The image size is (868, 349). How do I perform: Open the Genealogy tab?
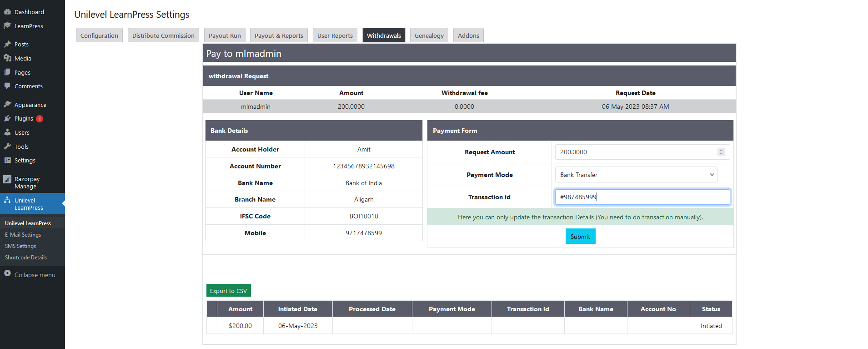pos(429,35)
